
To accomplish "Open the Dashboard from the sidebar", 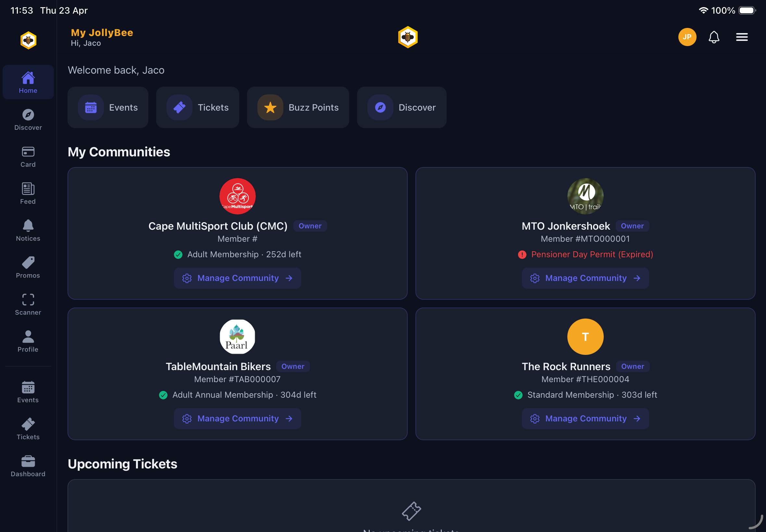I will click(28, 465).
